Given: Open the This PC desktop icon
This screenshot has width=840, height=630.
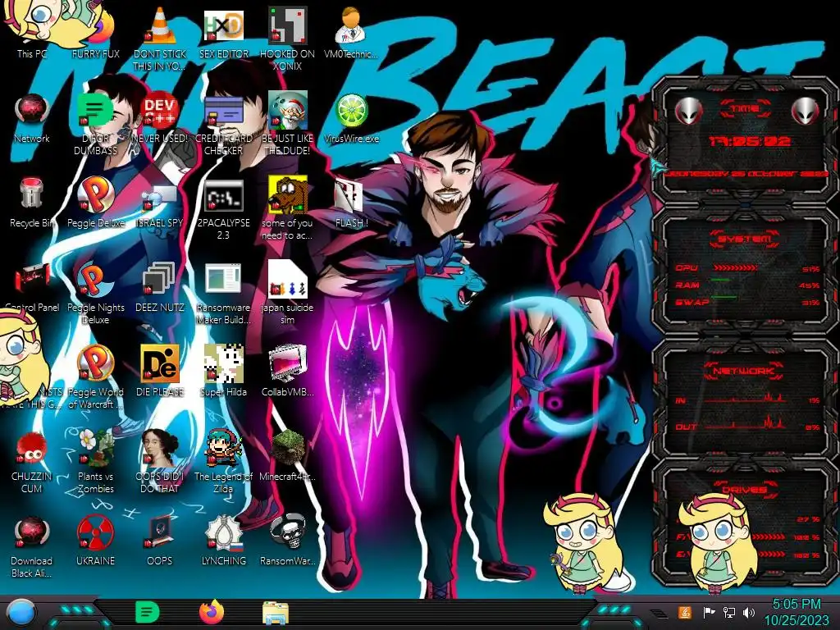Looking at the screenshot, I should [x=32, y=32].
